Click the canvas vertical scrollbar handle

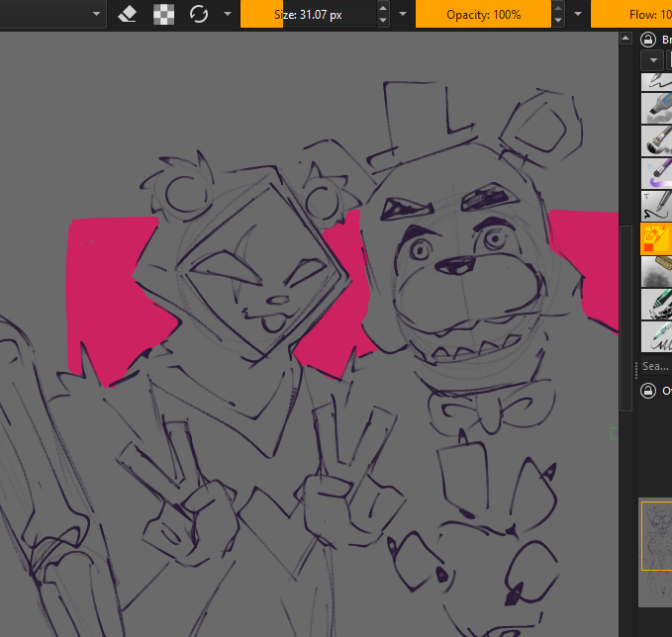(x=625, y=318)
